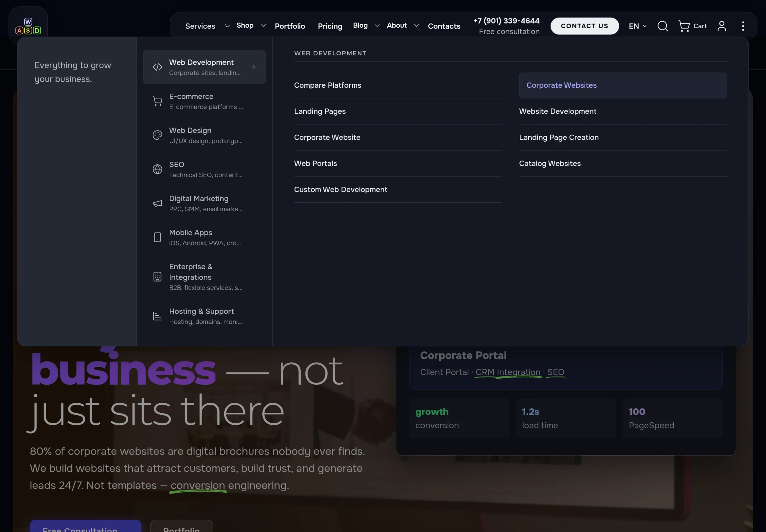Screen dimensions: 766x532
Task: Open the Services menu item
Action: click(200, 26)
